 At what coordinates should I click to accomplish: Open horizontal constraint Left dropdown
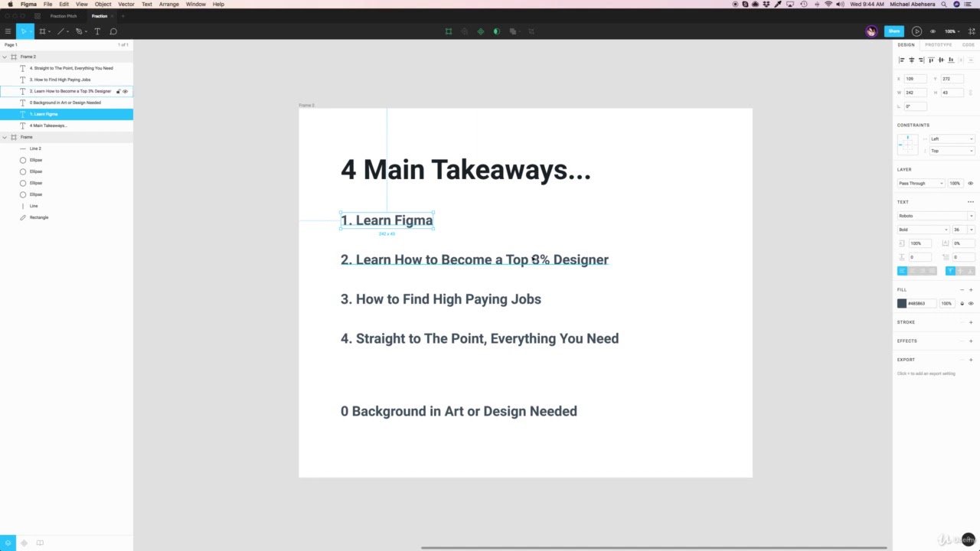pos(952,139)
